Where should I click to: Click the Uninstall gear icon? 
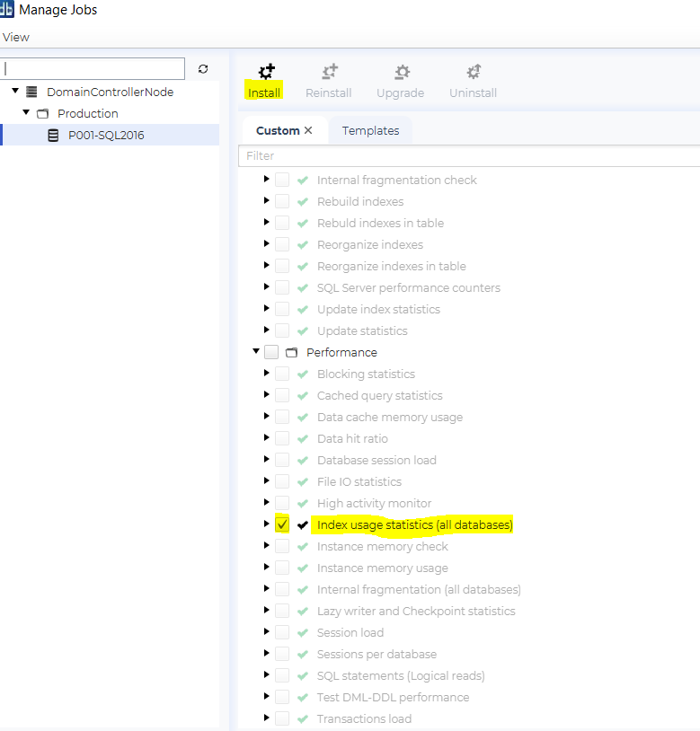(474, 71)
